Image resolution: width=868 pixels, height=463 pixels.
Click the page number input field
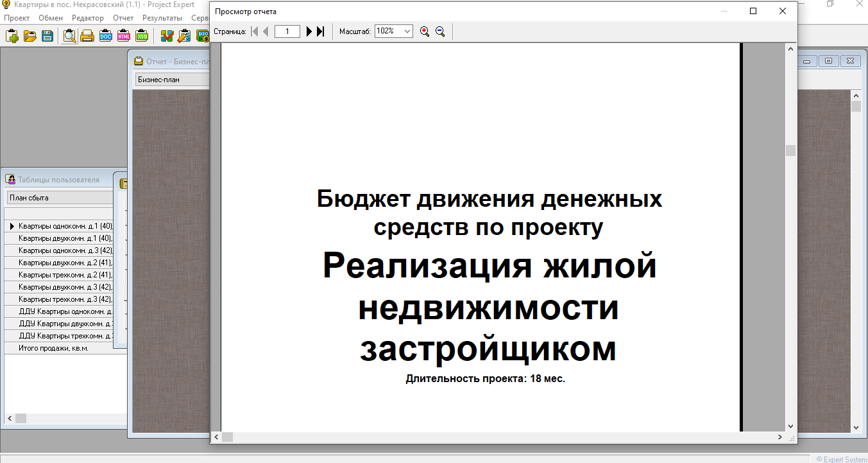tap(287, 31)
